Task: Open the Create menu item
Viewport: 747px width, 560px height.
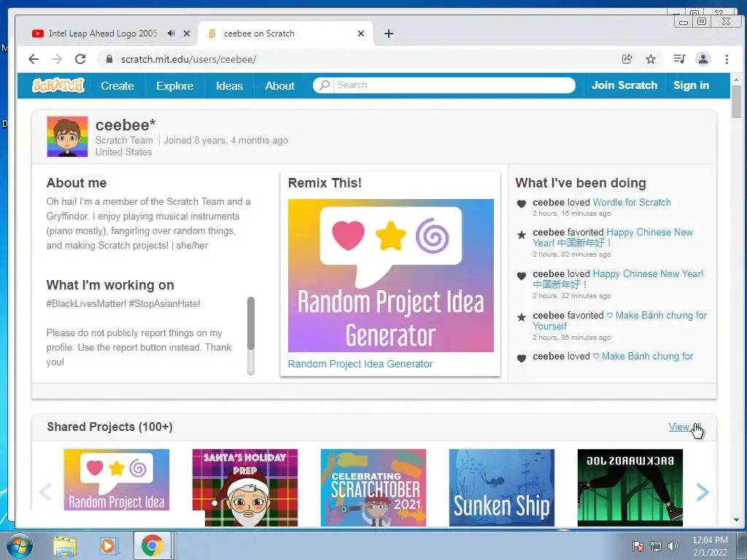Action: click(117, 86)
